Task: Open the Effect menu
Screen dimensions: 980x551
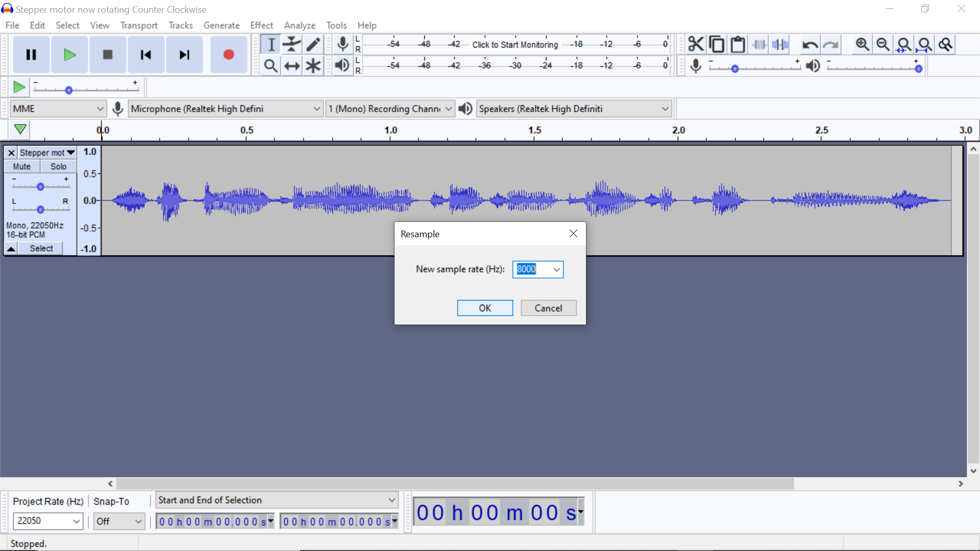Action: [261, 26]
